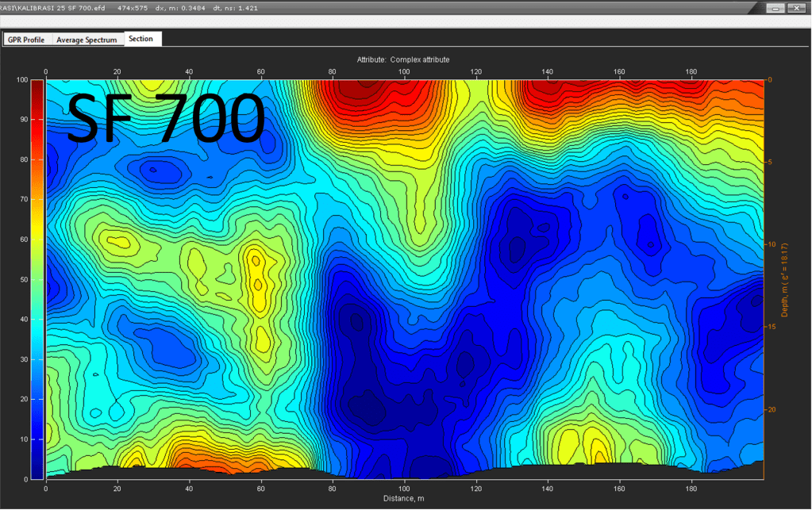
Task: Click the -10 tick on the depth axis
Action: click(x=772, y=244)
